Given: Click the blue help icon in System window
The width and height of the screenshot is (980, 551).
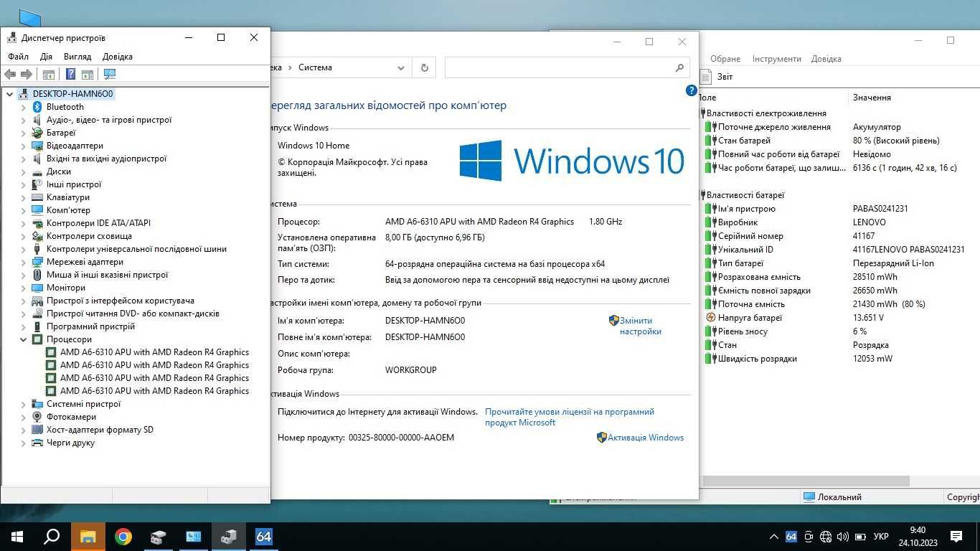Looking at the screenshot, I should [692, 90].
